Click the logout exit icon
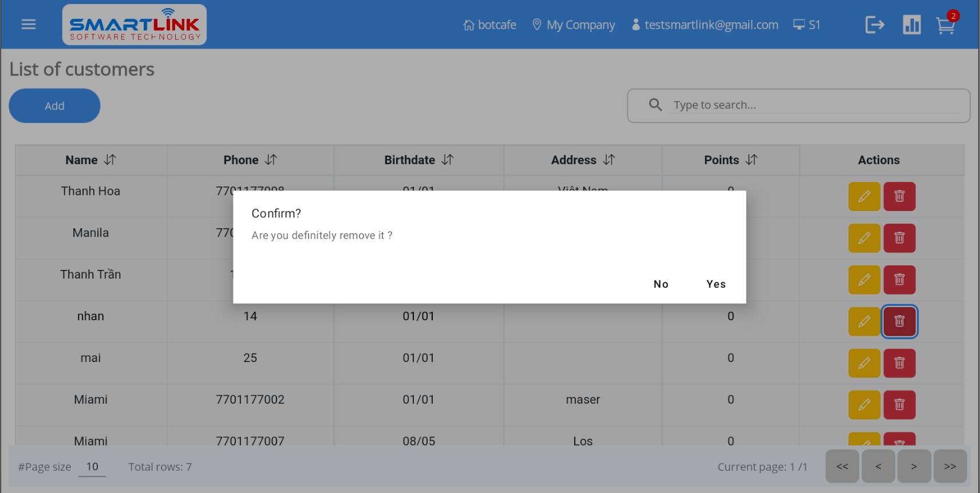The image size is (980, 493). 875,25
